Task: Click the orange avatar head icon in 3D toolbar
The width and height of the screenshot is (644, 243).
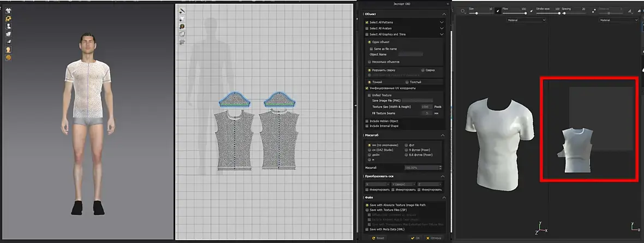Action: (8, 49)
